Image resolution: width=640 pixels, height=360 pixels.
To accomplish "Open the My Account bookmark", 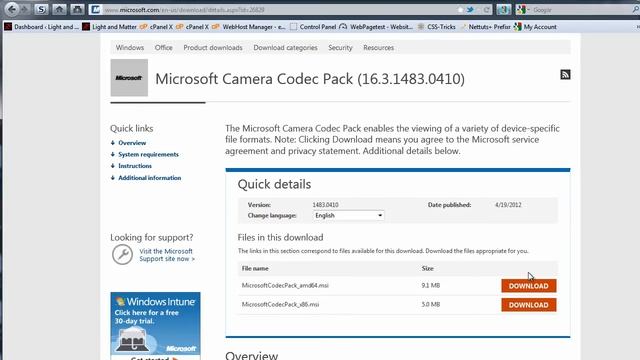I will coord(535,27).
